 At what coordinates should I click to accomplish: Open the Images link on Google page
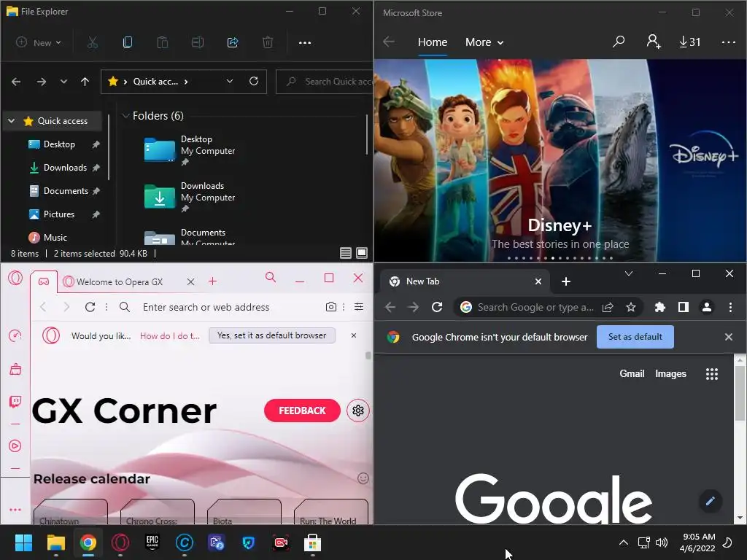pos(671,374)
